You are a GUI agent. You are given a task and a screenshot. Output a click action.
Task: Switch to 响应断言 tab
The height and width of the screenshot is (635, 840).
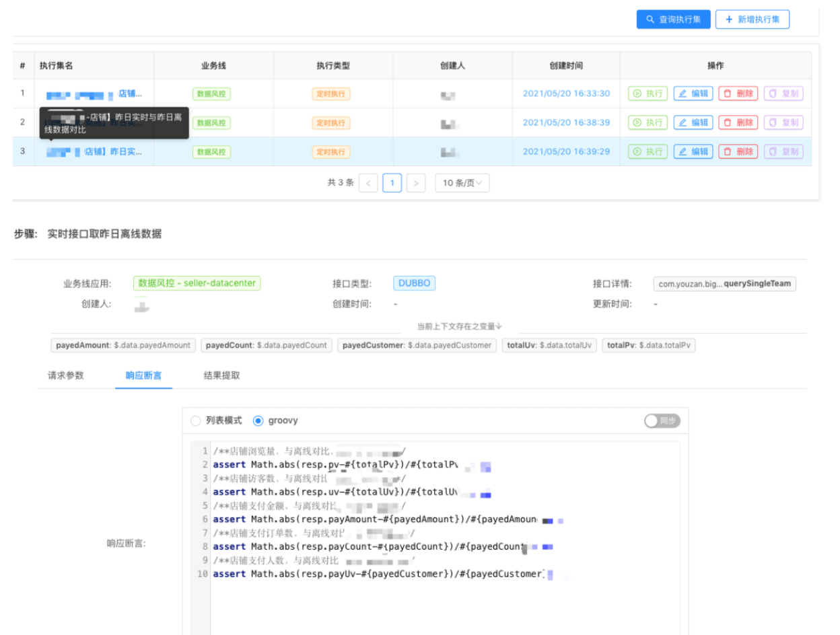tap(143, 375)
